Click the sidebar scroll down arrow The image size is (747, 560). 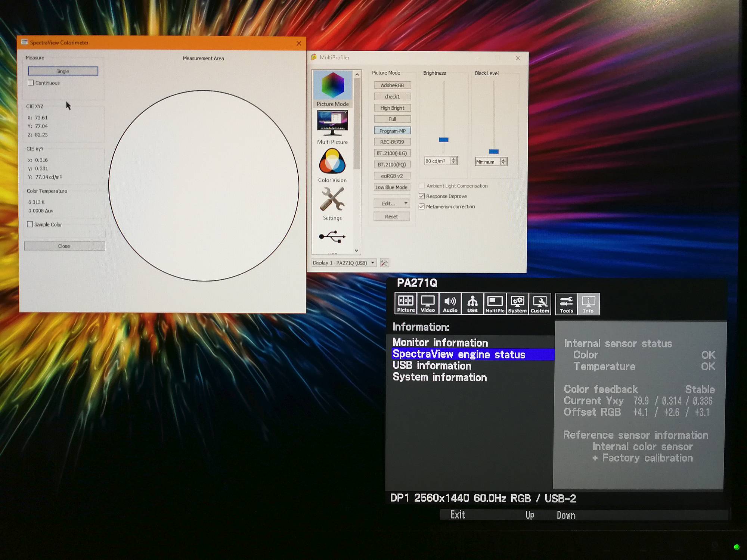357,251
